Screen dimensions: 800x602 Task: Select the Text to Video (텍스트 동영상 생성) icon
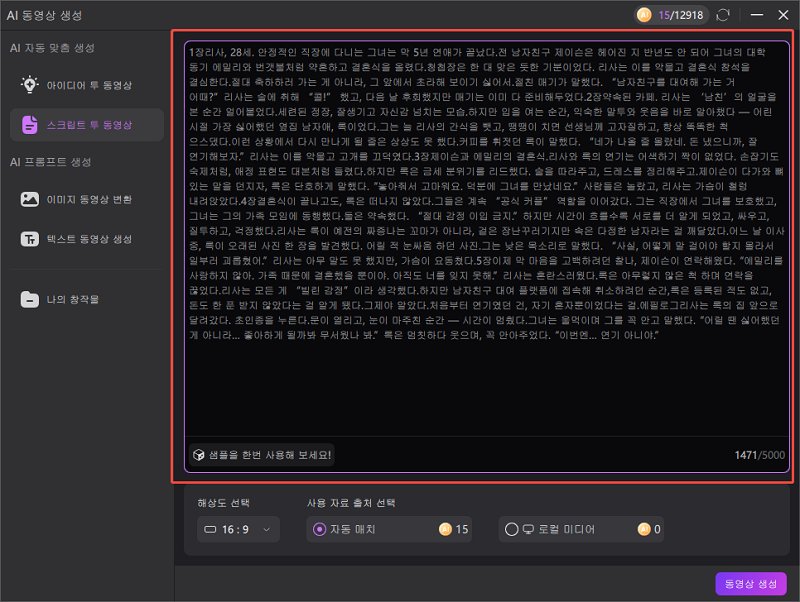click(x=29, y=238)
